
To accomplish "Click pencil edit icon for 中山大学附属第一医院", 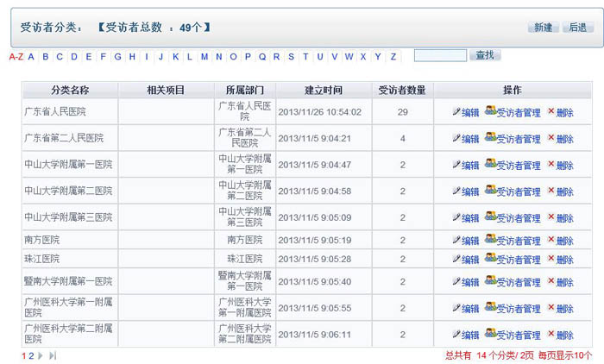I will (x=456, y=165).
